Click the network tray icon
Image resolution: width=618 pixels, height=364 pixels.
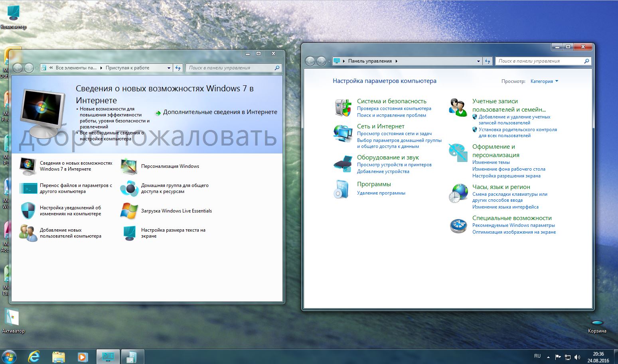point(567,357)
